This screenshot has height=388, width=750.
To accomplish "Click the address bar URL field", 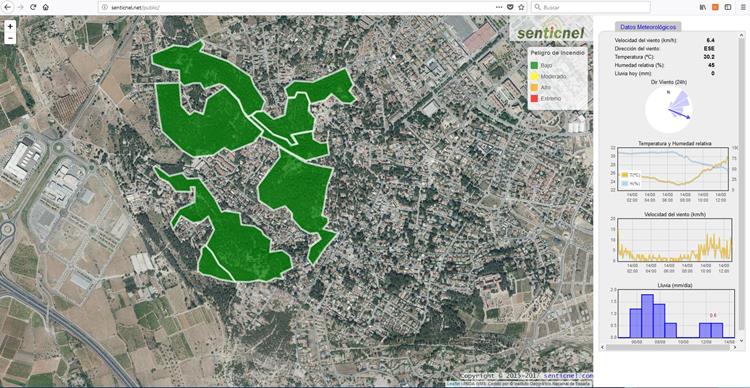I will tap(297, 7).
